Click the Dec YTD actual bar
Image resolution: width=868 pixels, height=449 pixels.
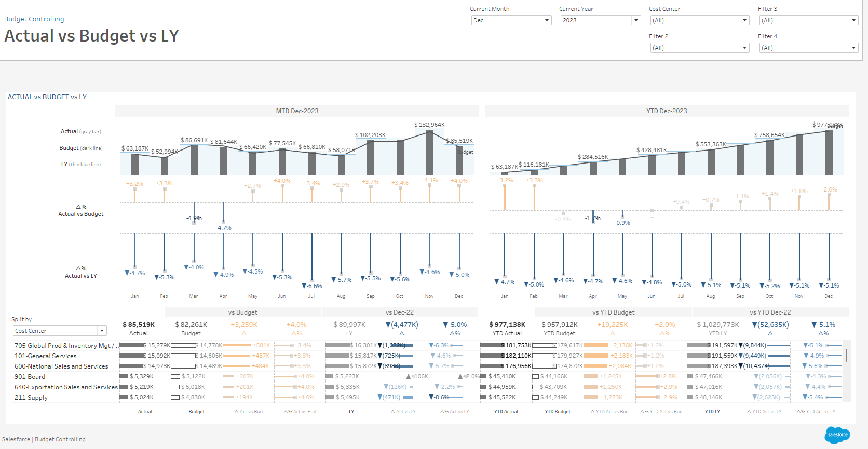[829, 152]
